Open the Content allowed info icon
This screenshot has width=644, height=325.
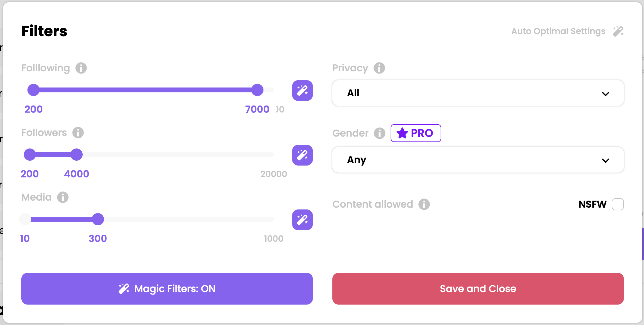click(424, 204)
